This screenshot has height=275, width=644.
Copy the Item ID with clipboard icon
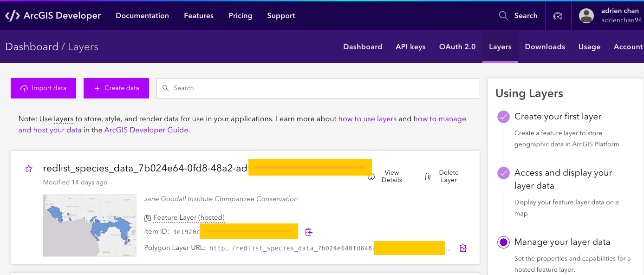(x=309, y=232)
